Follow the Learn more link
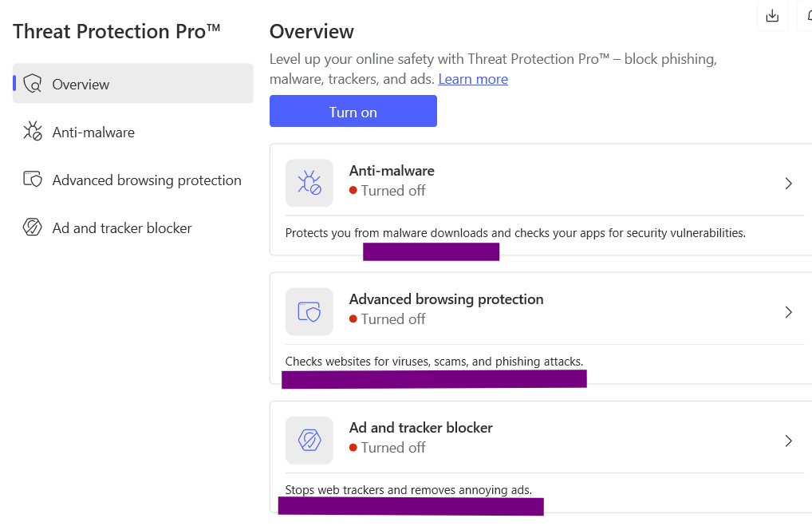This screenshot has height=530, width=812. [473, 79]
